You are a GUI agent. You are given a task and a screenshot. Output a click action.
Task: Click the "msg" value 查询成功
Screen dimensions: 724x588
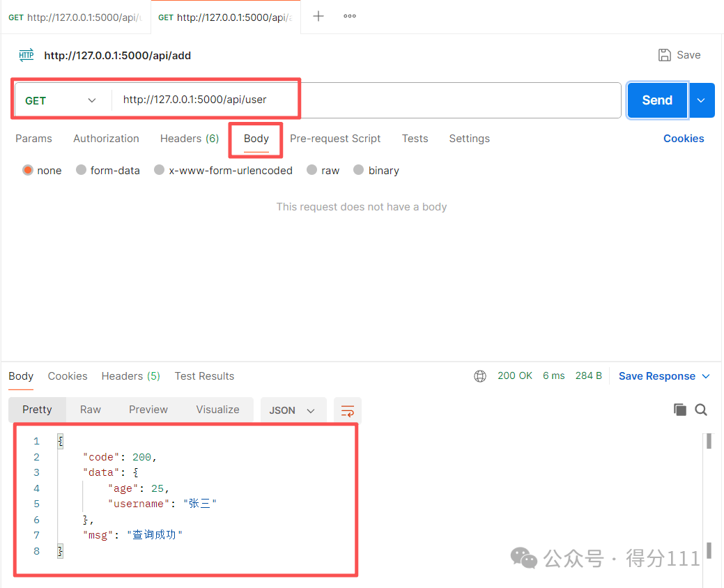click(155, 535)
